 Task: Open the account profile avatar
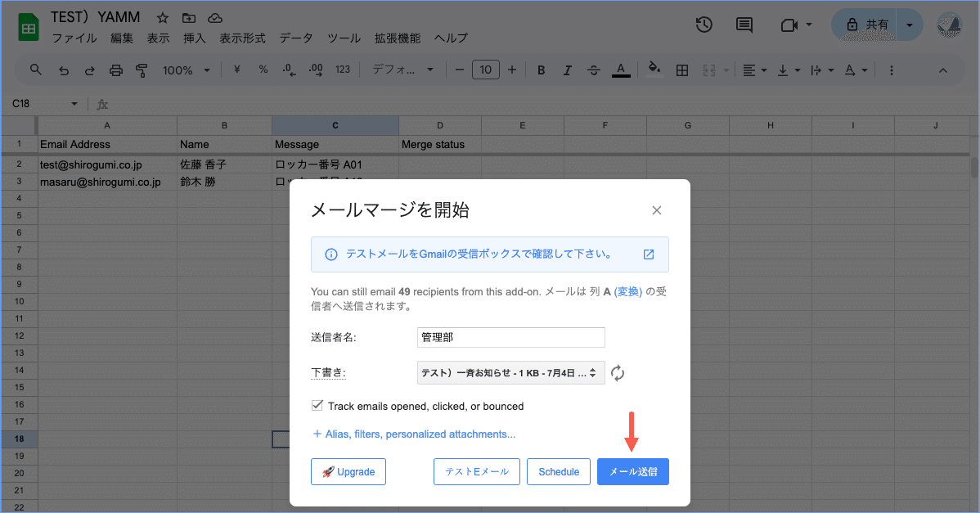coord(949,25)
